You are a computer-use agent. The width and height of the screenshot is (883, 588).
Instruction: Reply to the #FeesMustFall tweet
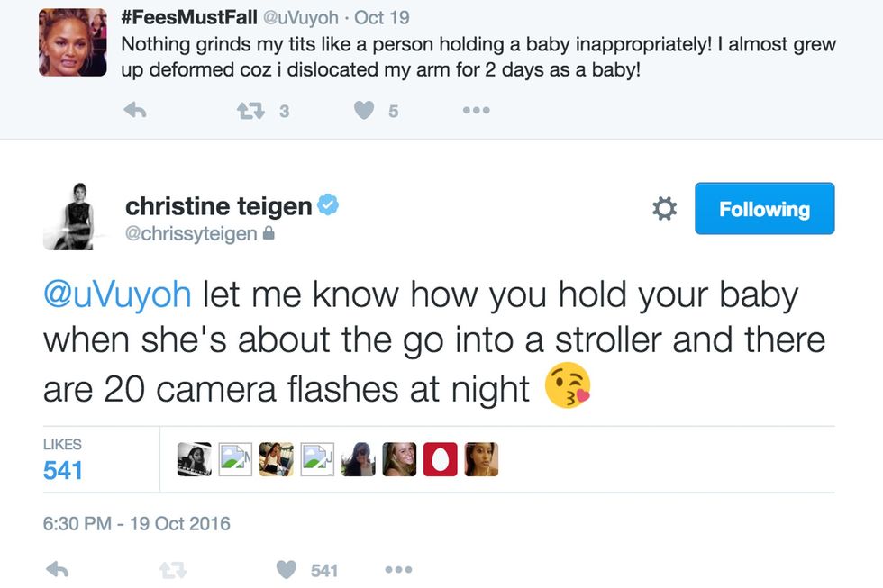[134, 111]
